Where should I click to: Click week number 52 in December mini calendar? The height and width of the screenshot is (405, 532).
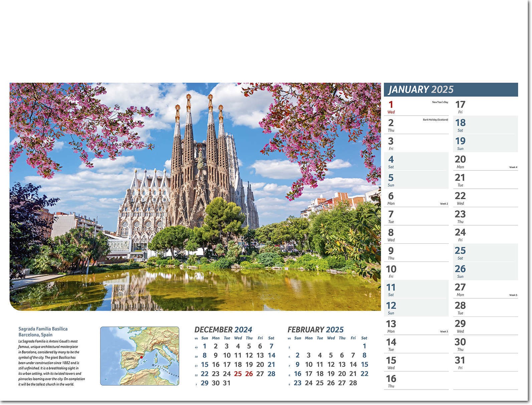pyautogui.click(x=196, y=375)
